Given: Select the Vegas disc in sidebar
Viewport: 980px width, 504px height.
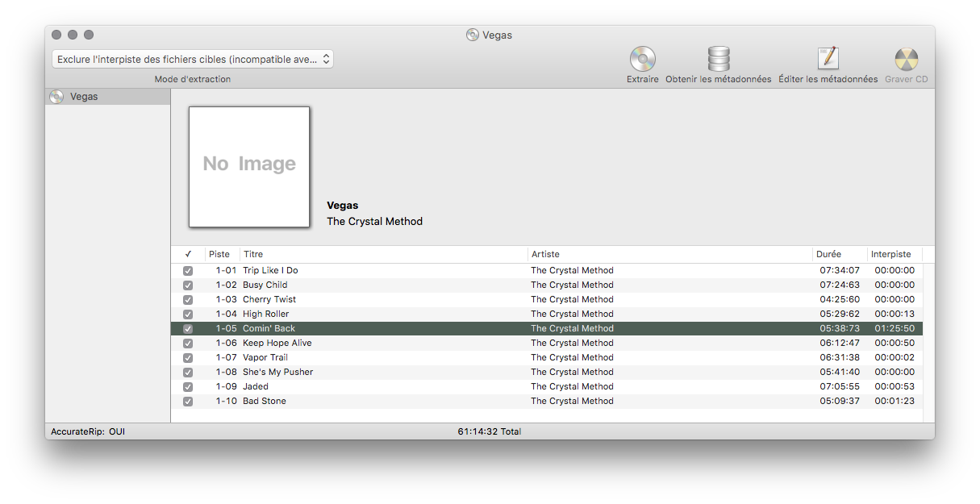Looking at the screenshot, I should (x=108, y=97).
